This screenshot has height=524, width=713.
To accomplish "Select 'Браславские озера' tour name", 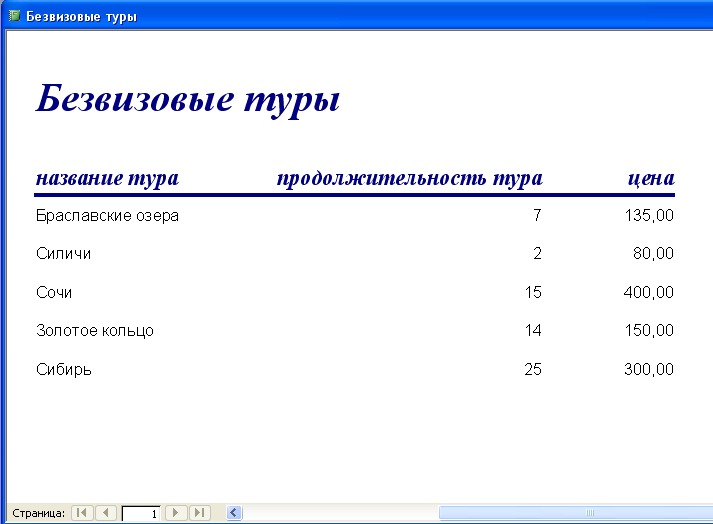I will tap(107, 215).
